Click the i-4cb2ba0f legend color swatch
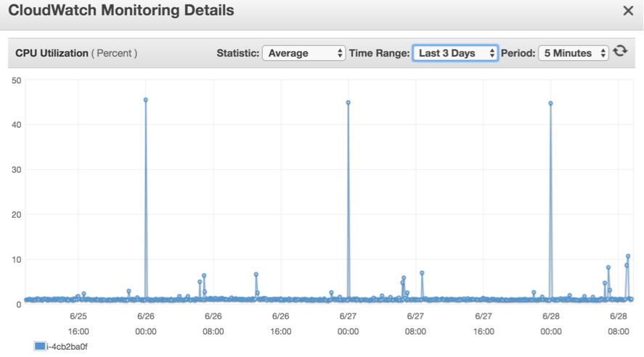The width and height of the screenshot is (644, 357). coord(40,346)
